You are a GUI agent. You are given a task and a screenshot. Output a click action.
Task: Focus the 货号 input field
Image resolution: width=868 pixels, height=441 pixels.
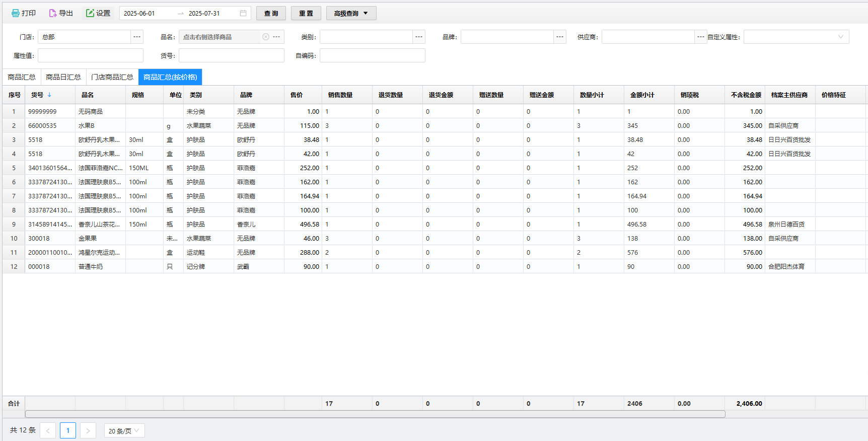coord(232,55)
